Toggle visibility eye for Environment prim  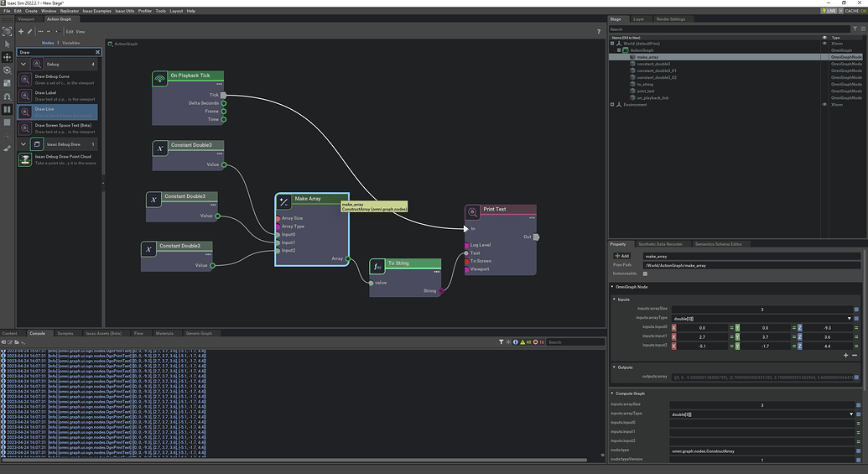824,105
